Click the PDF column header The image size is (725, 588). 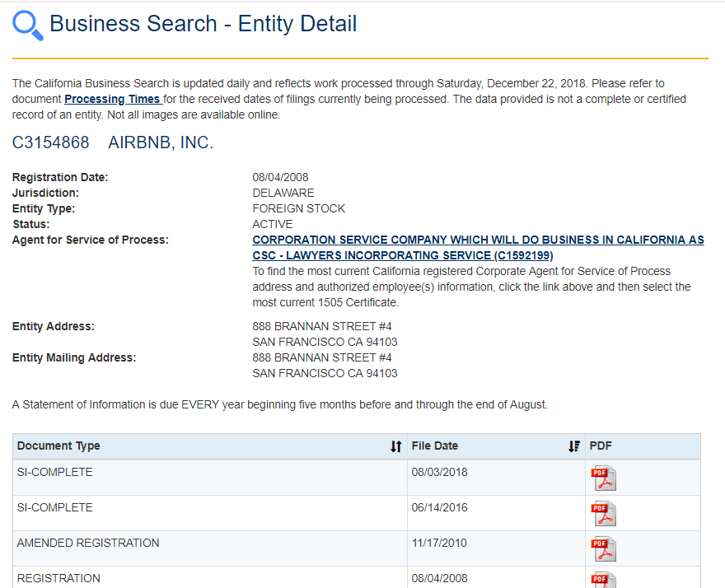coord(601,446)
